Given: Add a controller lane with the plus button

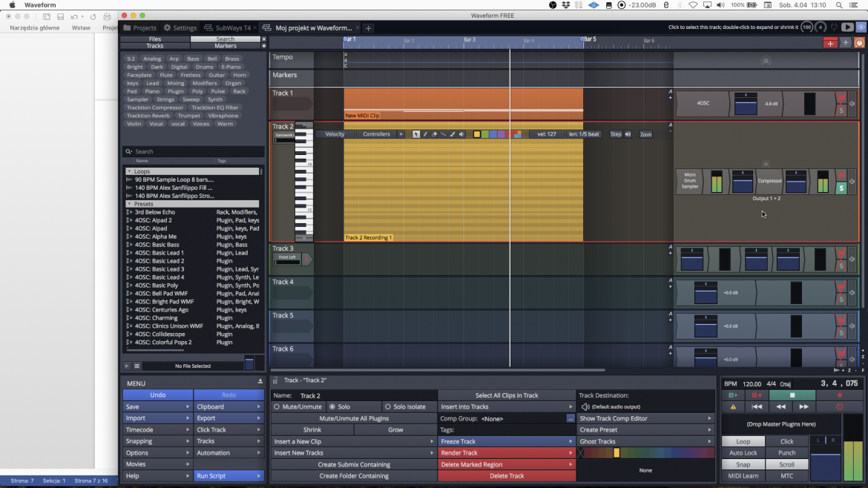Looking at the screenshot, I should click(401, 134).
